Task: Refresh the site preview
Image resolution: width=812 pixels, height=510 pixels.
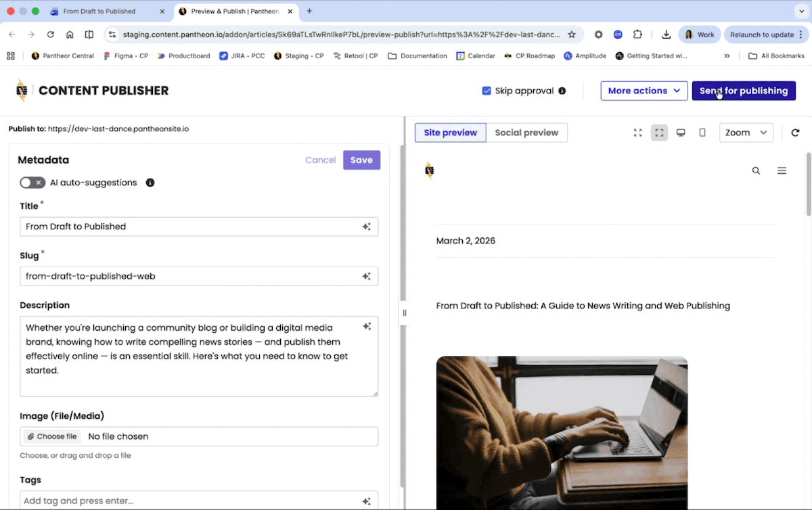Action: [x=795, y=133]
